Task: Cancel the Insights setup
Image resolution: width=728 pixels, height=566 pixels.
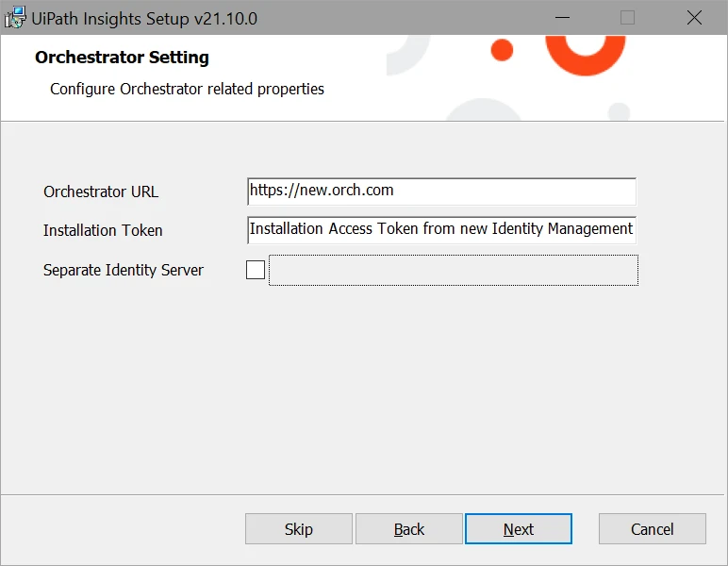Action: (x=653, y=529)
